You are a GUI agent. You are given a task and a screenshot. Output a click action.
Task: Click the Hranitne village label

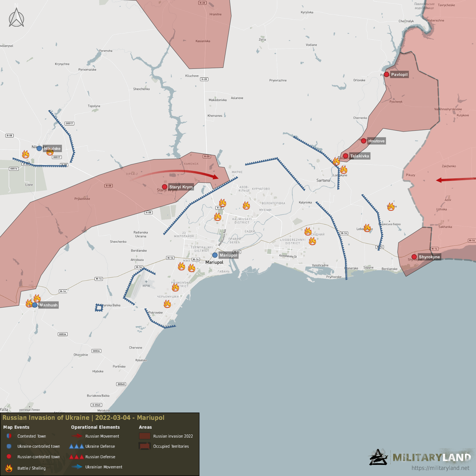tap(215, 14)
